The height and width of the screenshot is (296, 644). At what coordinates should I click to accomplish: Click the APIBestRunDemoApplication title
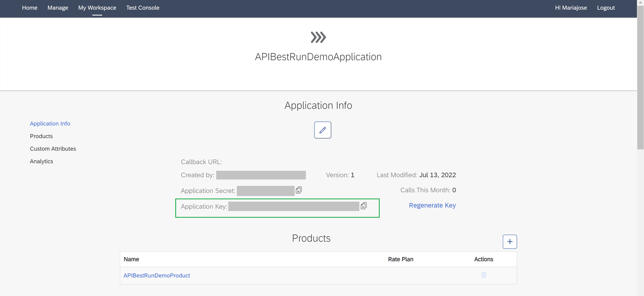(318, 57)
